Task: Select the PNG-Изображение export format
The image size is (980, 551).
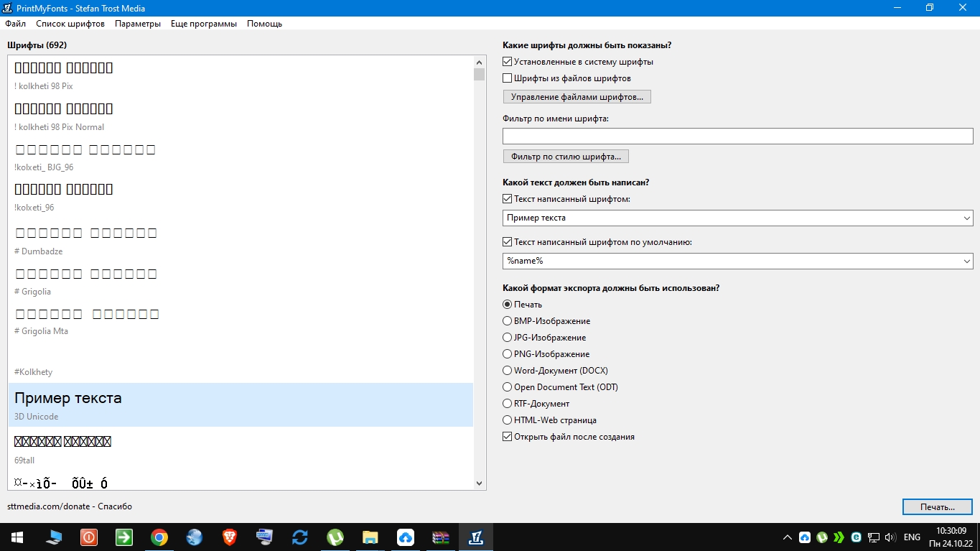Action: [x=508, y=354]
